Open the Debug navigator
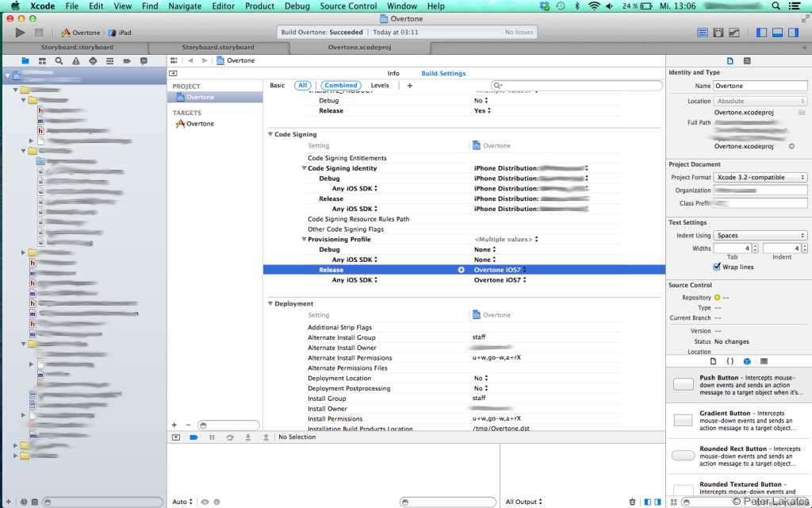The image size is (812, 508). (x=109, y=61)
